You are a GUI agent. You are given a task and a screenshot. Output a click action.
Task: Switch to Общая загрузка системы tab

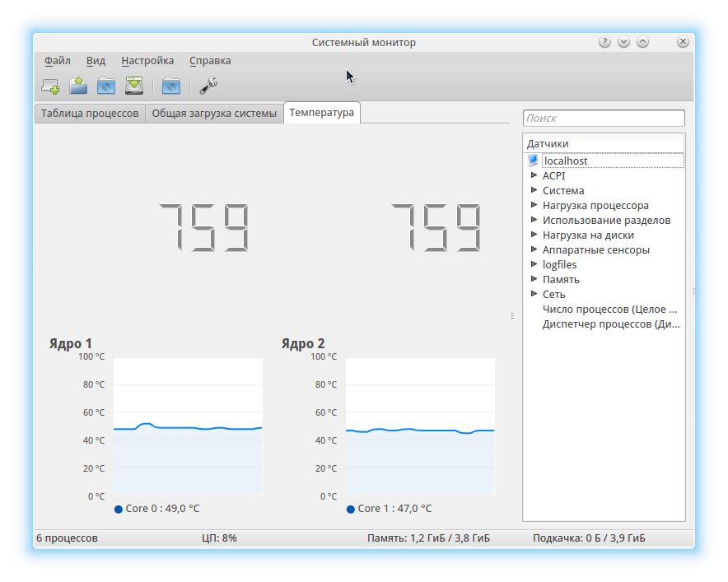coord(214,114)
